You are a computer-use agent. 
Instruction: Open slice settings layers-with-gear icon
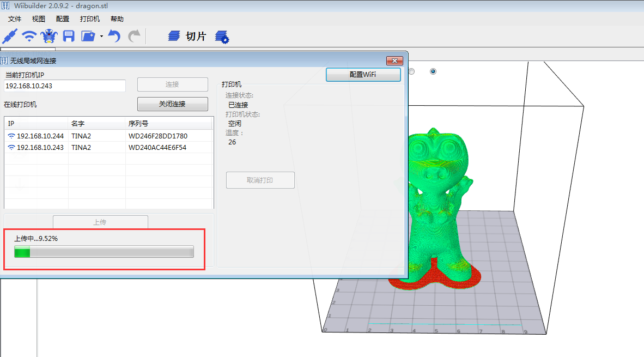click(x=222, y=37)
